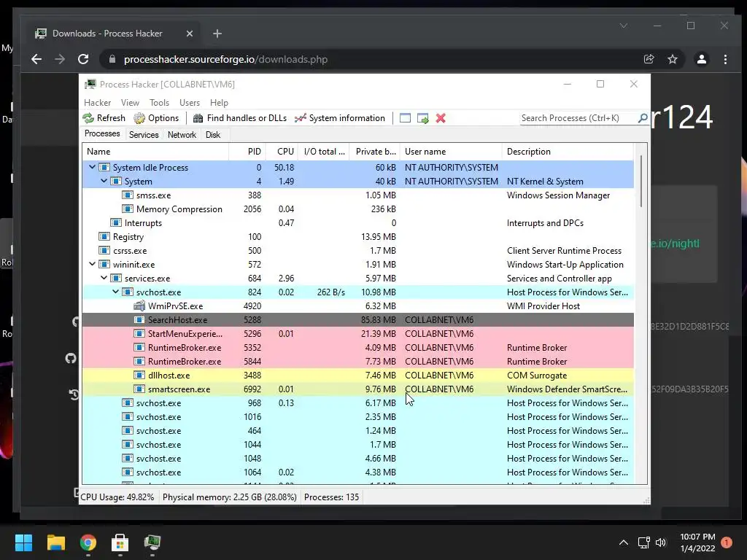Sort by the PID column header

tap(247, 152)
